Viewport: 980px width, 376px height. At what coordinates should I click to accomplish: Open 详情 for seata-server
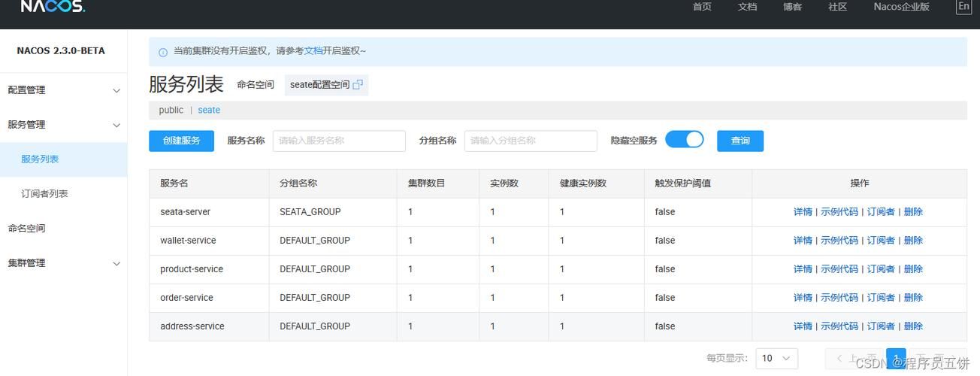click(803, 212)
